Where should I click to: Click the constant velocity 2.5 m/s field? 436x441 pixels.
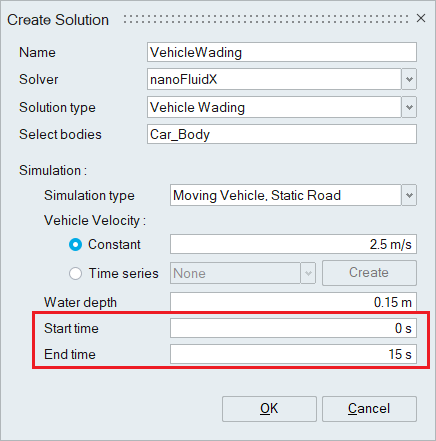(293, 244)
